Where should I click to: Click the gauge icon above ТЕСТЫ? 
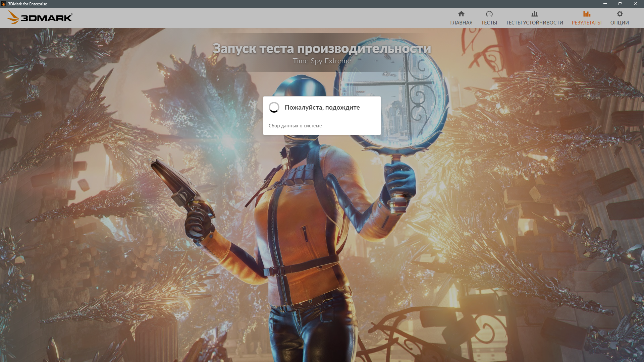click(489, 14)
